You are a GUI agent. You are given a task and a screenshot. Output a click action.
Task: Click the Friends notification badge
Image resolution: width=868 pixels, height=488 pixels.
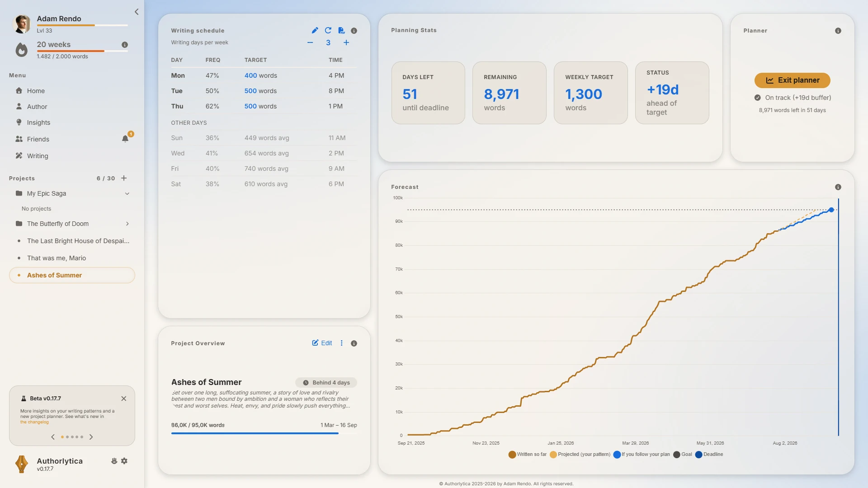coord(131,134)
